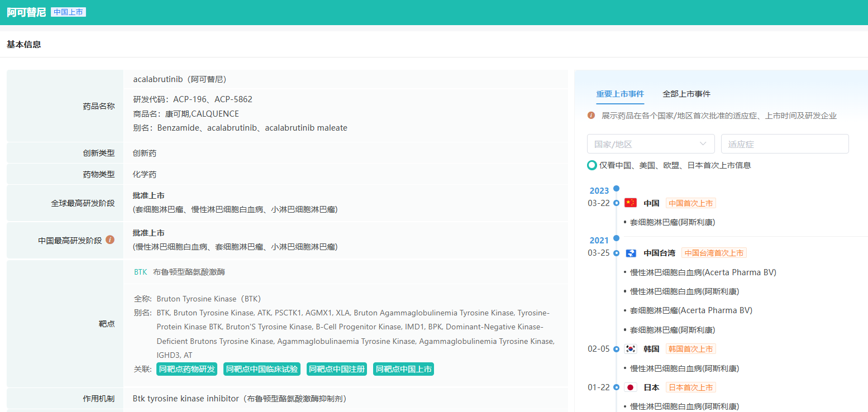Click the China flag icon
The width and height of the screenshot is (868, 412).
(x=631, y=203)
